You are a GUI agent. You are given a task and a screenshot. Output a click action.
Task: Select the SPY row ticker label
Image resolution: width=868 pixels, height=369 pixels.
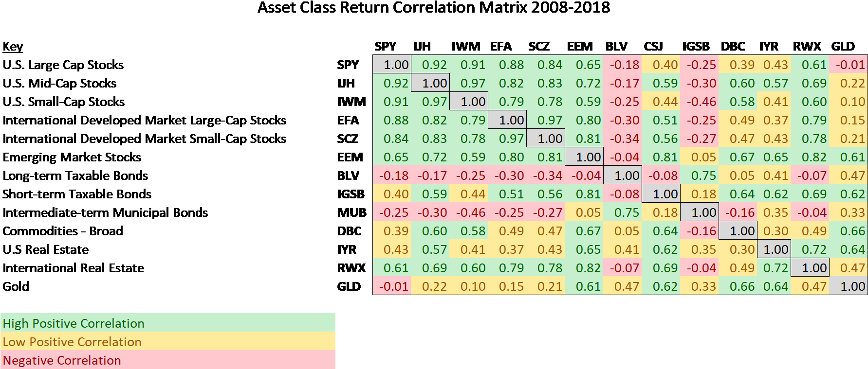(x=348, y=65)
